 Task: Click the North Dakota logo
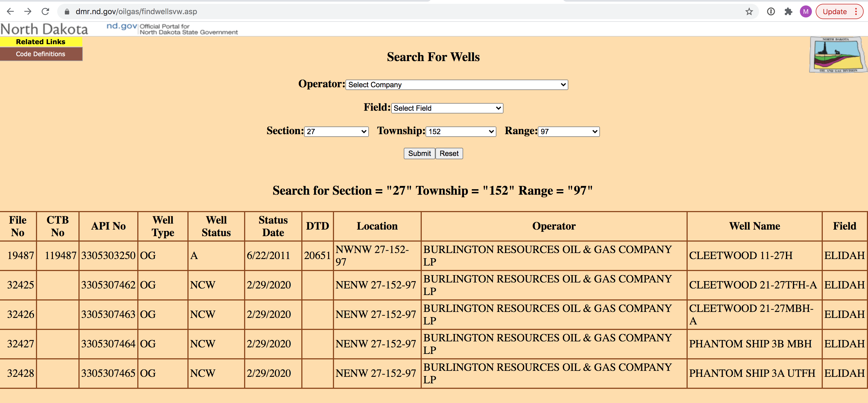[x=44, y=29]
